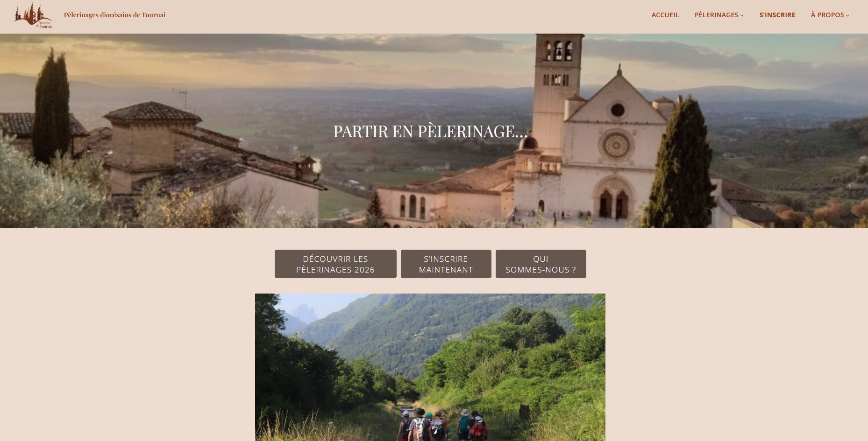
Task: Select the group of hikers in photo
Action: tap(441, 425)
